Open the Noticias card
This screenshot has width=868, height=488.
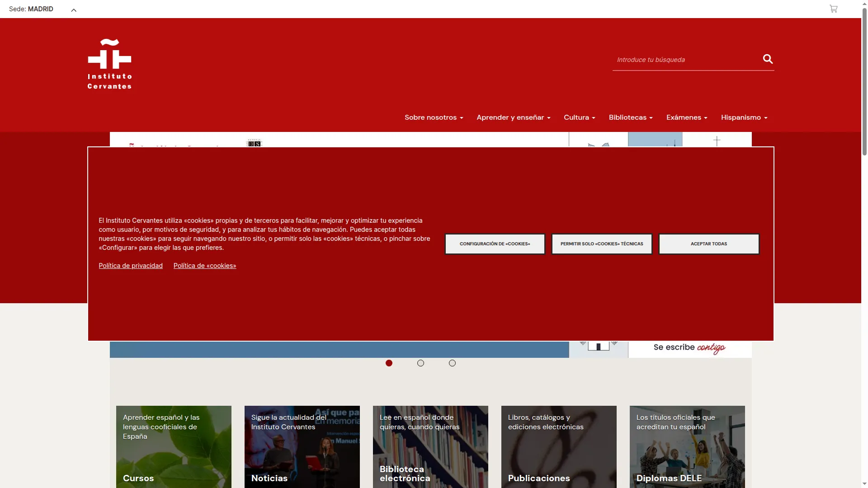click(x=302, y=446)
